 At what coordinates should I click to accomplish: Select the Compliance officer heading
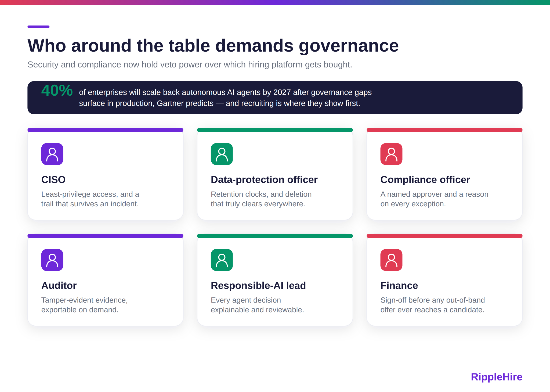425,179
